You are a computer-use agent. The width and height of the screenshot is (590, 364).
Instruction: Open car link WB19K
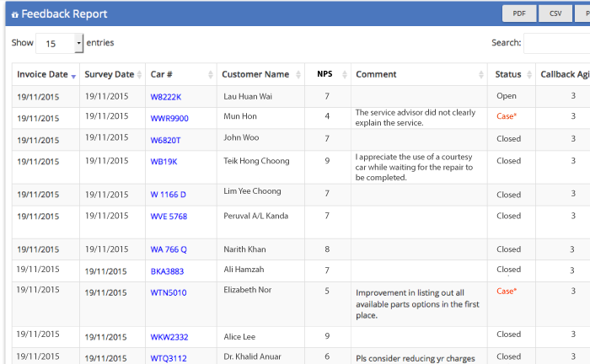tap(164, 162)
